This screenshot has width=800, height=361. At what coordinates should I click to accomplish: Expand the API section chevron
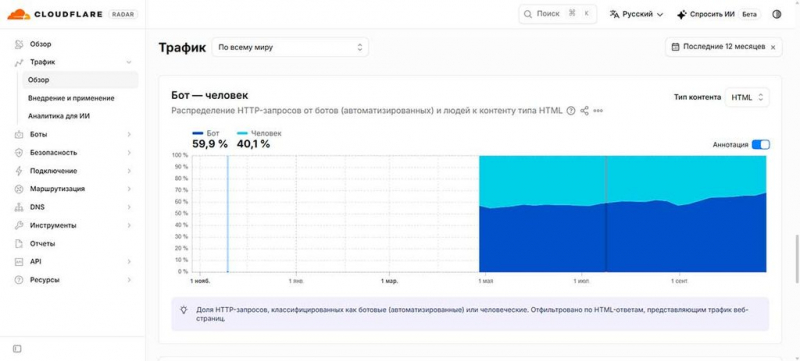(x=129, y=262)
